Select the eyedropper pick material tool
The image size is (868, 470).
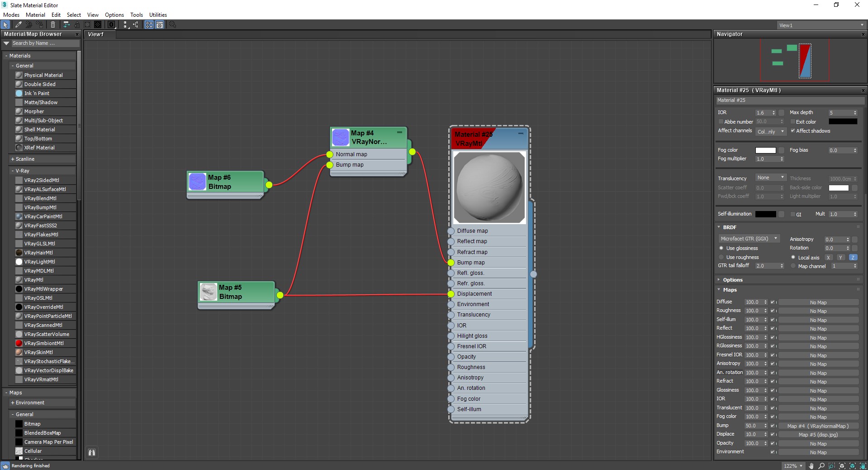(18, 25)
